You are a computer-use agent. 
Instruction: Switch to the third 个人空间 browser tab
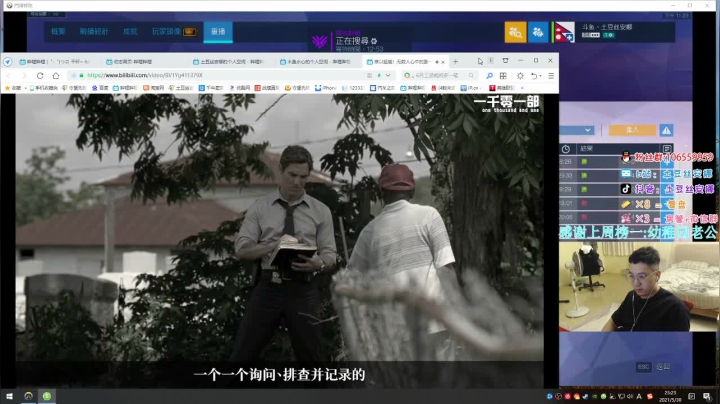(x=230, y=62)
